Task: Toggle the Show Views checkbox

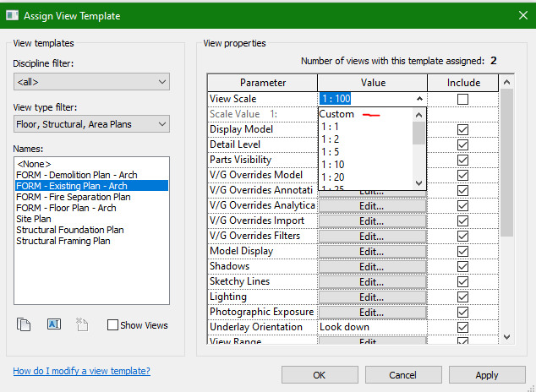Action: click(112, 324)
